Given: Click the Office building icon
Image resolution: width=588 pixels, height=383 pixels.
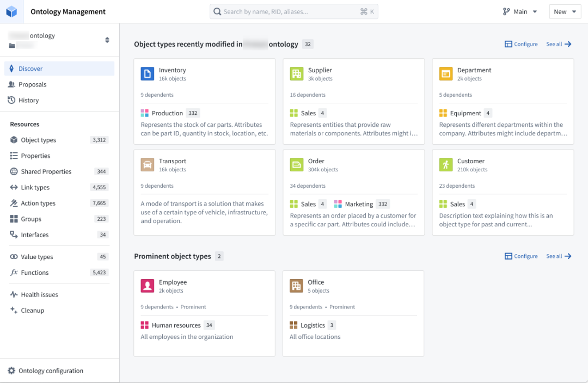Looking at the screenshot, I should 296,286.
